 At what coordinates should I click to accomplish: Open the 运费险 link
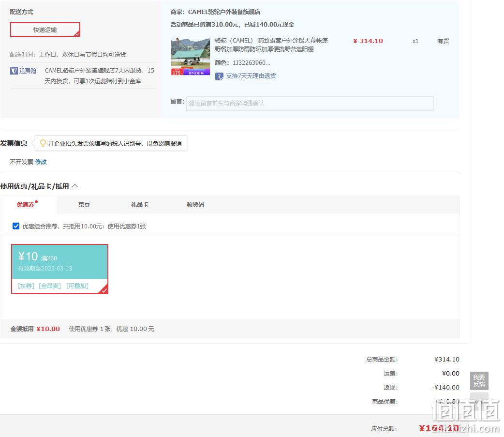[x=28, y=71]
